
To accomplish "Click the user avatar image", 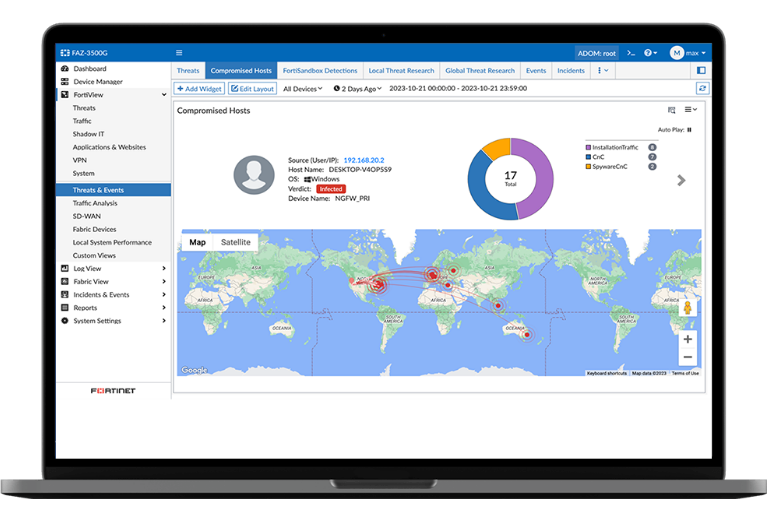I will click(x=254, y=175).
